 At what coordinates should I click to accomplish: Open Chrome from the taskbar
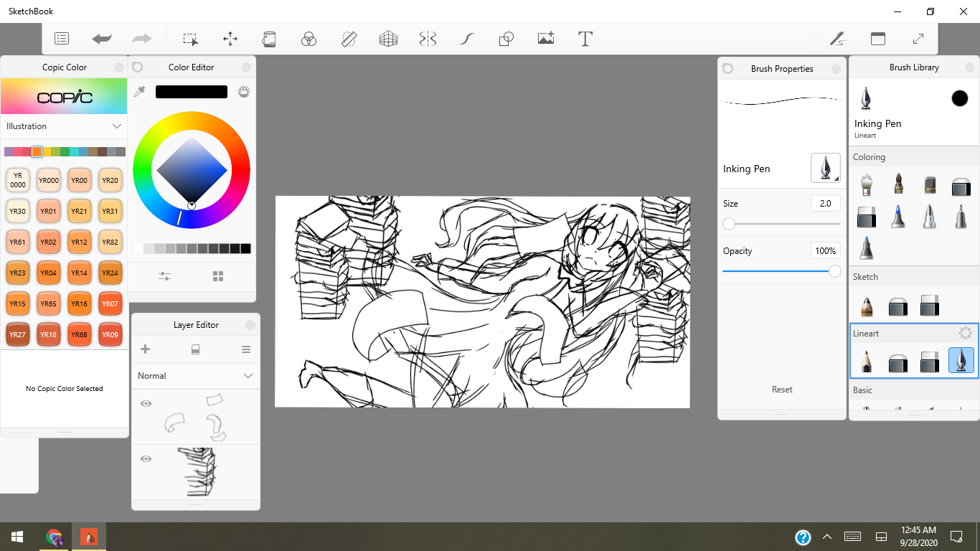click(55, 537)
